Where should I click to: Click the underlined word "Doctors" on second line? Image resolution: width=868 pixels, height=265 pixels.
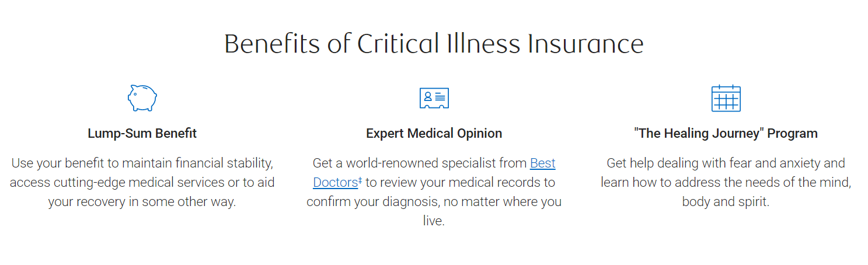335,182
